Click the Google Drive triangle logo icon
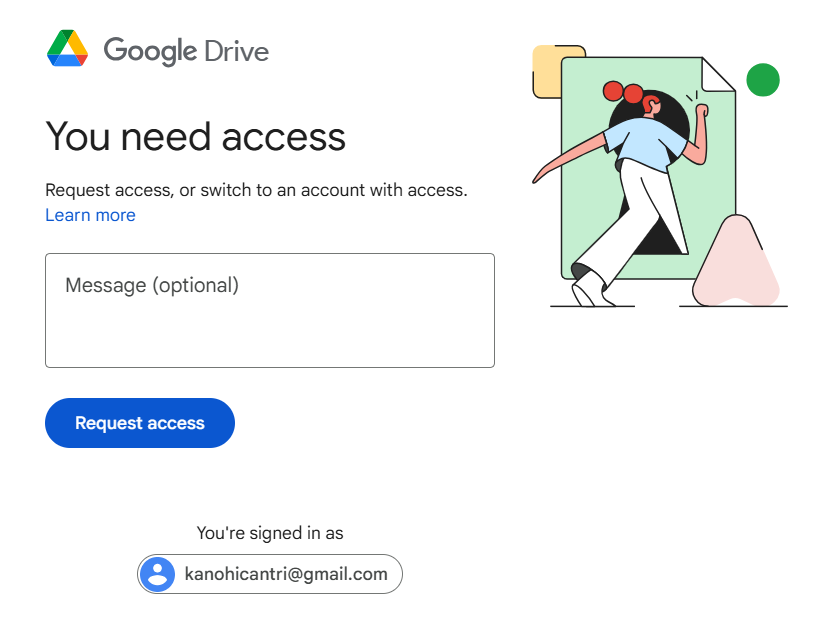This screenshot has height=630, width=831. tap(67, 48)
